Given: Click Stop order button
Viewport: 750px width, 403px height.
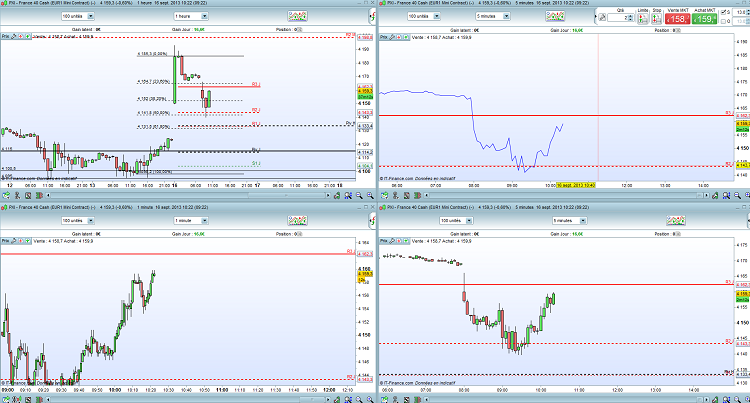Looking at the screenshot, I should click(x=656, y=19).
